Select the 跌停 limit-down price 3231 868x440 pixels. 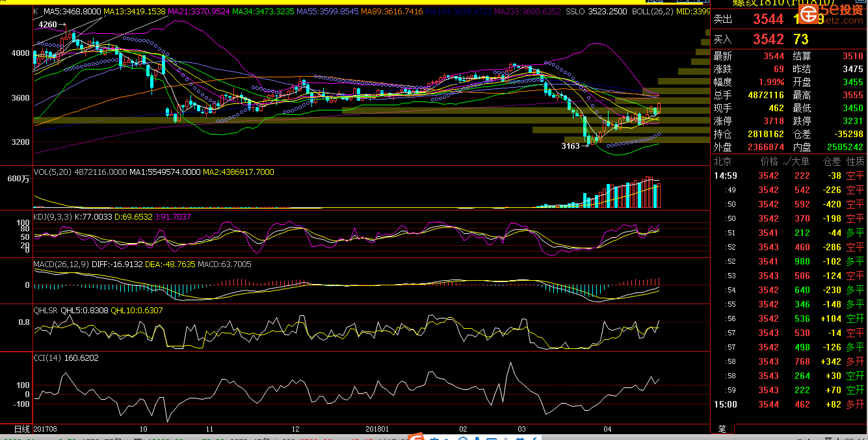coord(853,121)
